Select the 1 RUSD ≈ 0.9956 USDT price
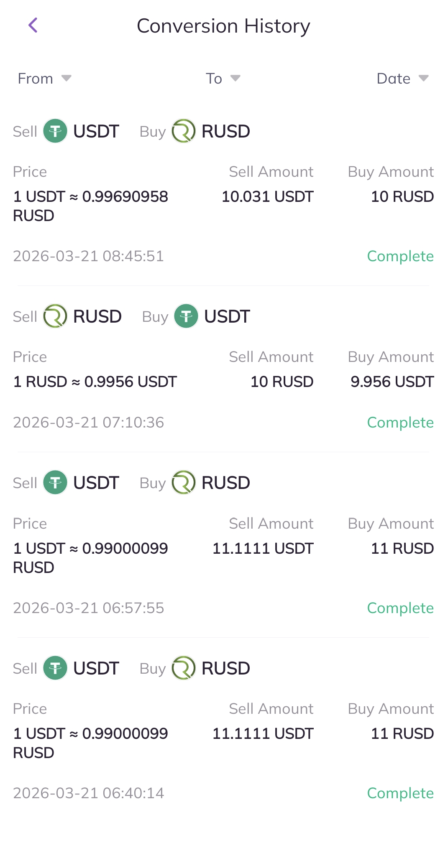Screen dimensions: 448x868 click(95, 382)
